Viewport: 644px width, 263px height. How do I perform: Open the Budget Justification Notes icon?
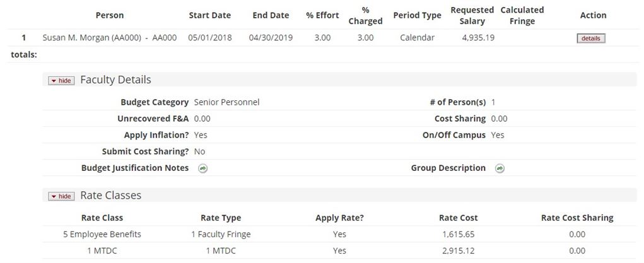203,168
